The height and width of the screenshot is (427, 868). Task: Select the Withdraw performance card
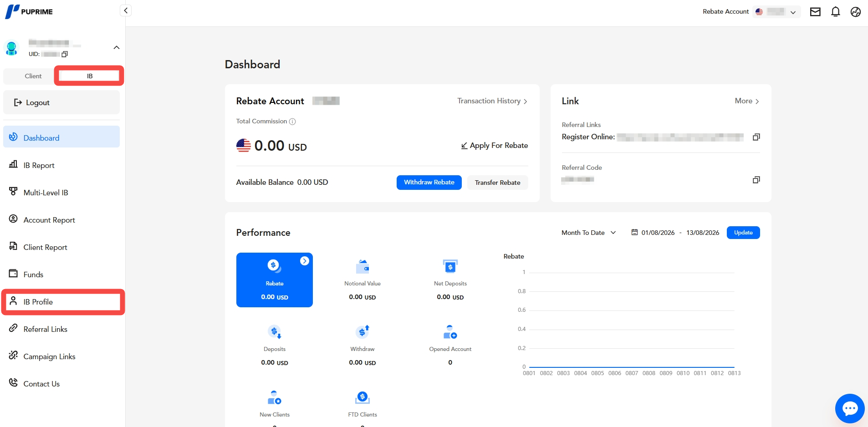[363, 346]
